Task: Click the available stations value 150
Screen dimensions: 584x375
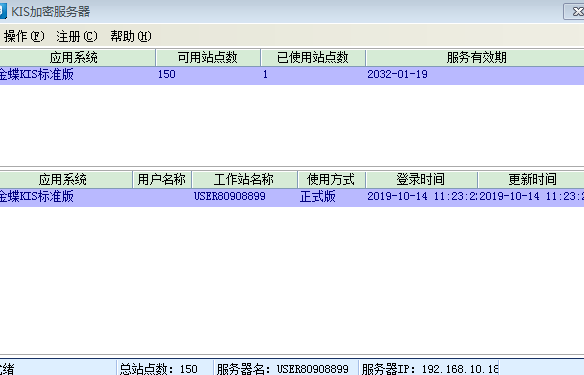Action: (x=166, y=74)
